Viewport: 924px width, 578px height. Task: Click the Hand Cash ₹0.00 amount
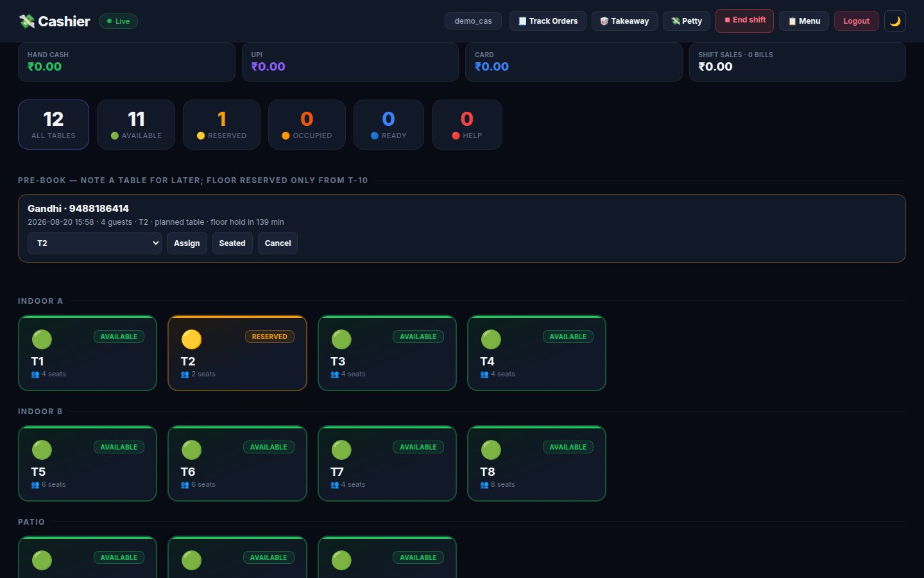tap(45, 67)
